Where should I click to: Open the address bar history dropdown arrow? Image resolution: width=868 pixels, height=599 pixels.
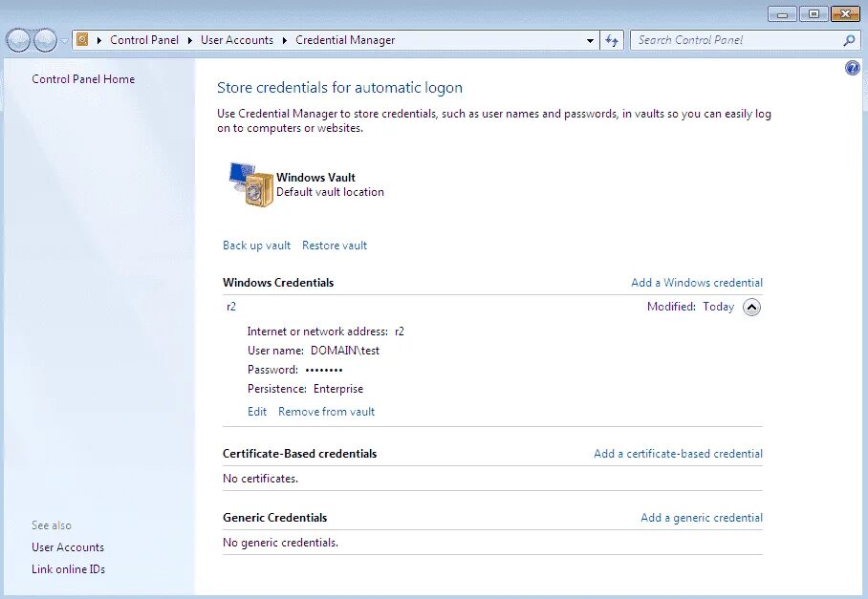[x=590, y=40]
